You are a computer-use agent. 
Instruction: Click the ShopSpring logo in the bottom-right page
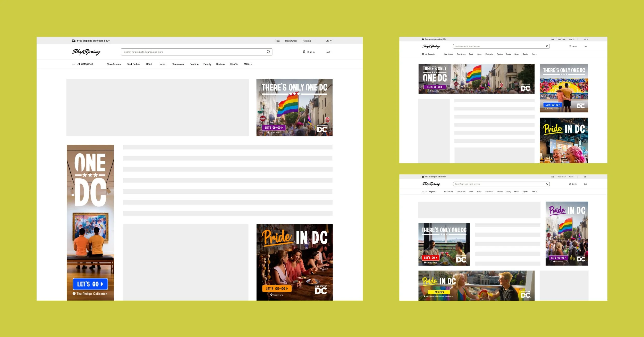coord(431,184)
